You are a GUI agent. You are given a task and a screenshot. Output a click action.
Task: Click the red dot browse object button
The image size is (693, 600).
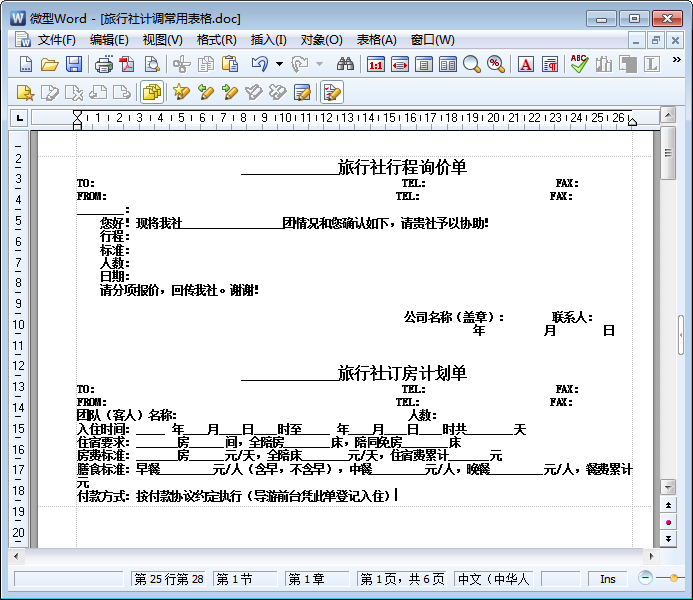point(668,522)
